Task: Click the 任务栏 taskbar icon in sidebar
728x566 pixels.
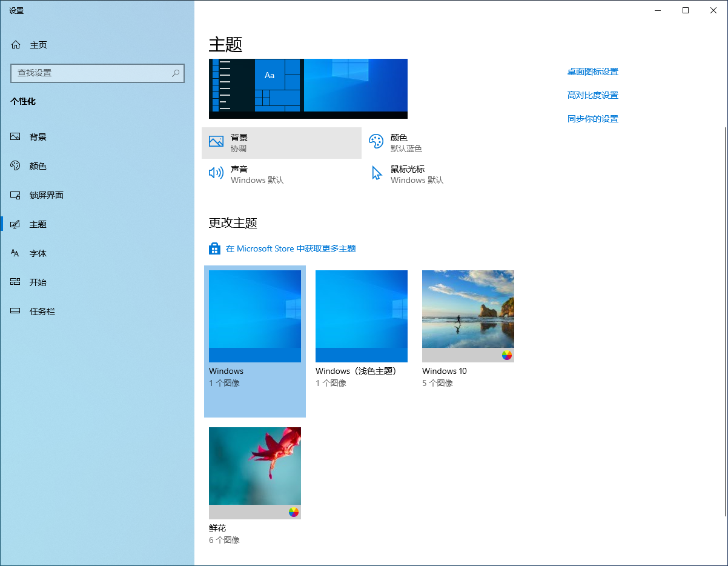Action: (x=16, y=311)
